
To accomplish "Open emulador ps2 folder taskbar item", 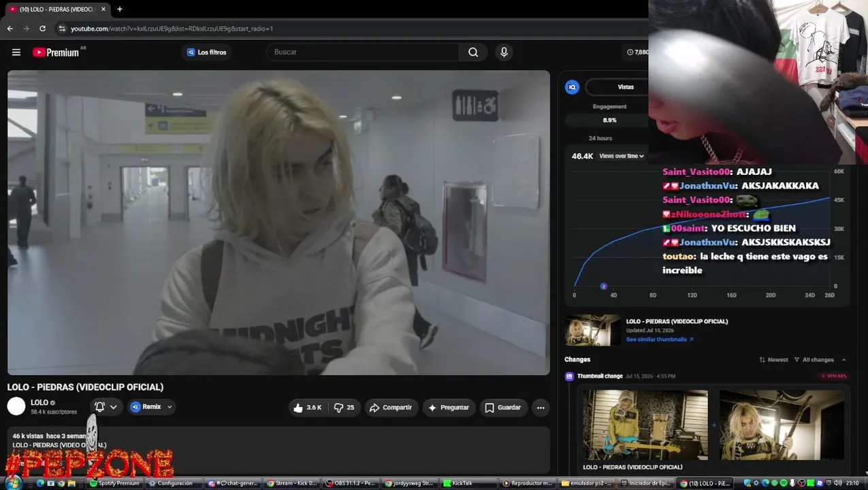I will 586,483.
